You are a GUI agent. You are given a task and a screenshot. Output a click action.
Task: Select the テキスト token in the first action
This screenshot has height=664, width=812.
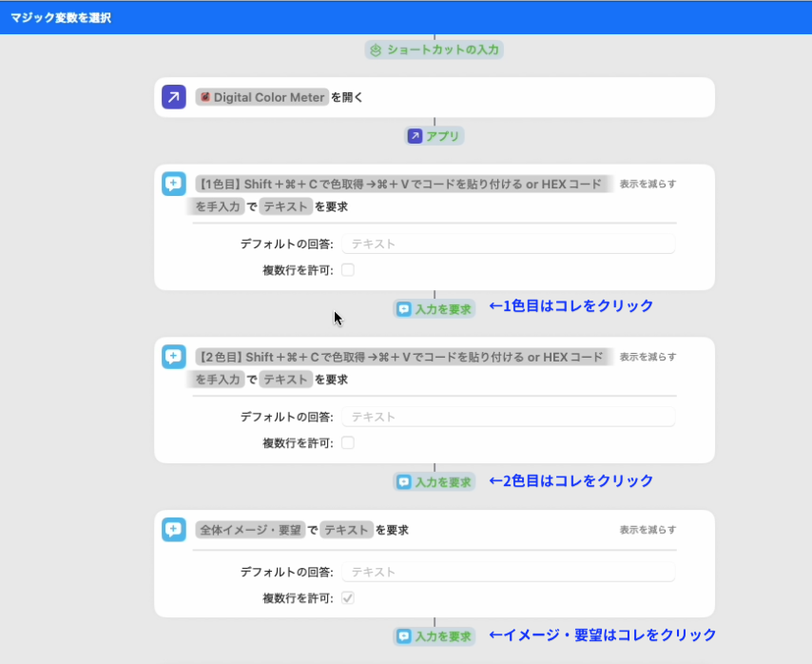[284, 205]
